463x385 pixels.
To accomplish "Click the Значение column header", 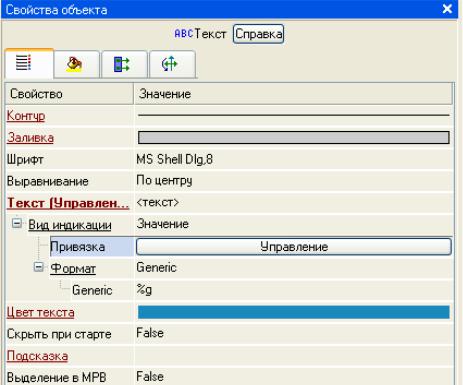I will [x=293, y=94].
